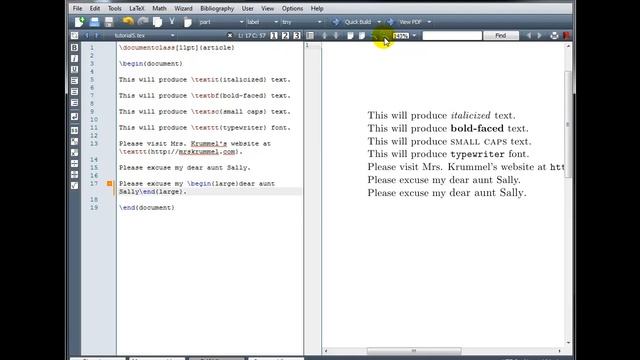
Task: Click the Paste clipboard icon
Action: (187, 22)
